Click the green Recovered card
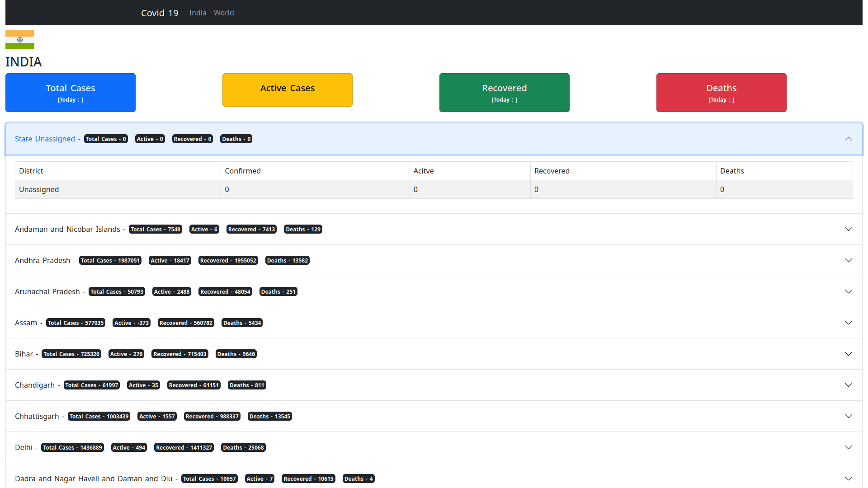 [x=504, y=92]
